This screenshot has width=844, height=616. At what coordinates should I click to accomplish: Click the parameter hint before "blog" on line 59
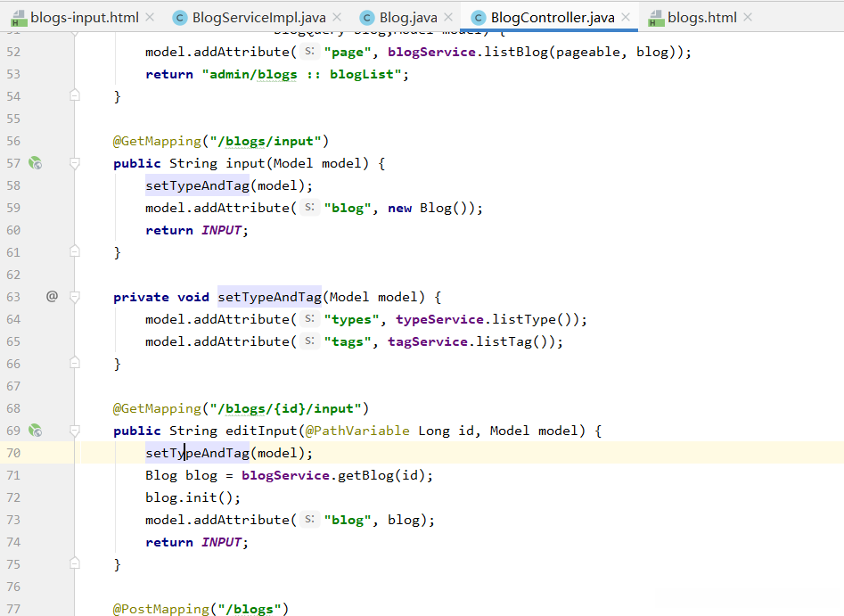click(309, 208)
